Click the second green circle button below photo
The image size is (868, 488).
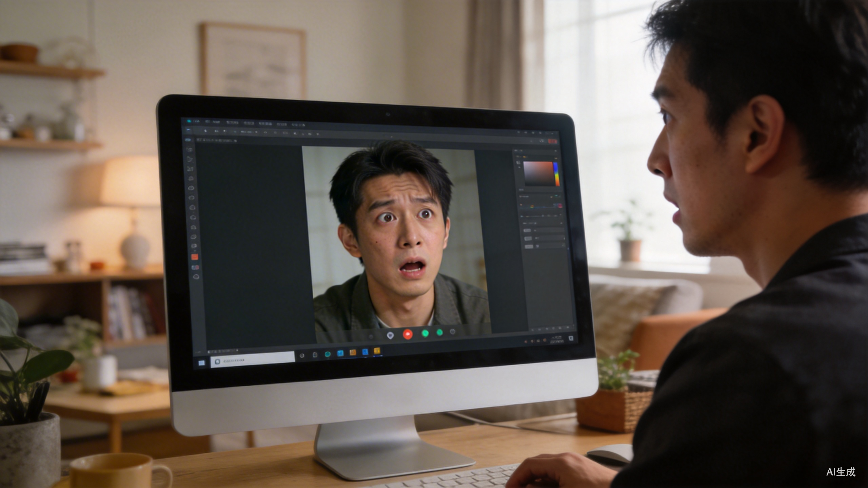point(440,332)
